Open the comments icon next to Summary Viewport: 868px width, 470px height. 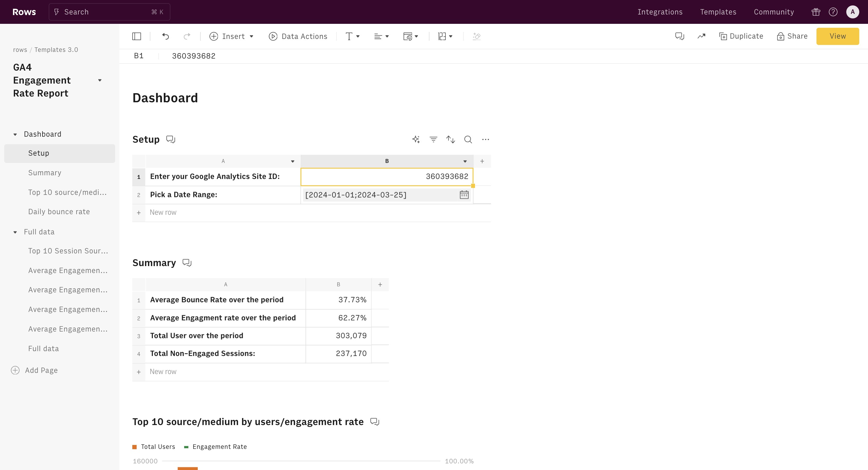(x=187, y=263)
